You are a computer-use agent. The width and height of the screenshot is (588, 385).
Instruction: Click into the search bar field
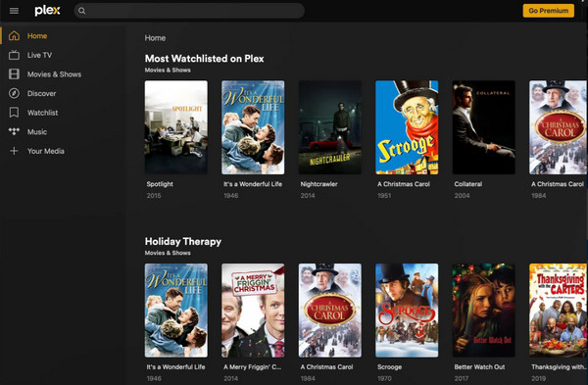(x=189, y=11)
